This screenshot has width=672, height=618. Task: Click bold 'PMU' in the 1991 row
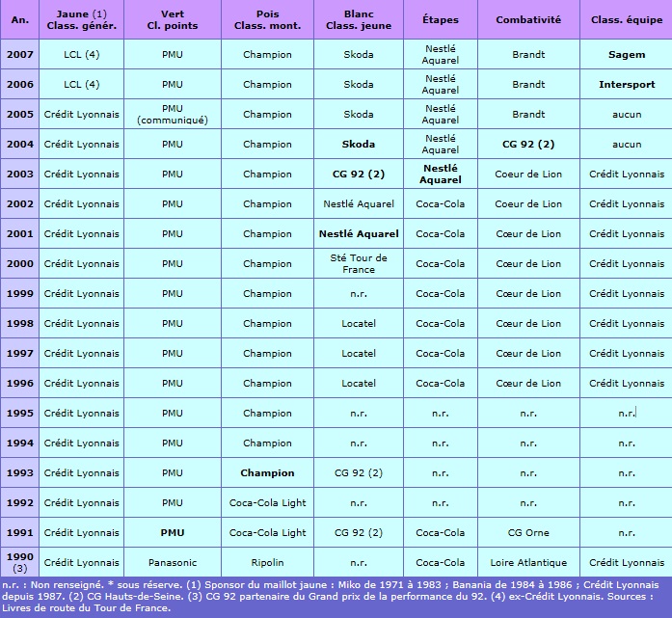tap(173, 533)
